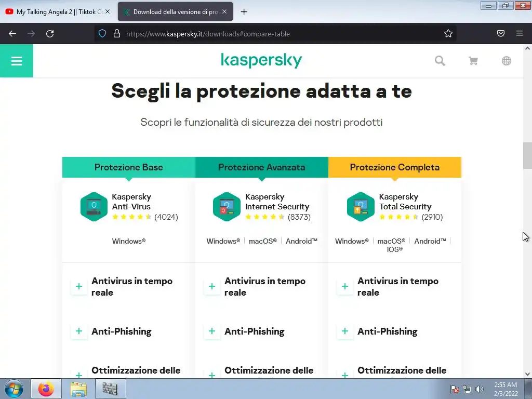The height and width of the screenshot is (399, 532).
Task: Click the Action Center flag tray icon
Action: 455,389
